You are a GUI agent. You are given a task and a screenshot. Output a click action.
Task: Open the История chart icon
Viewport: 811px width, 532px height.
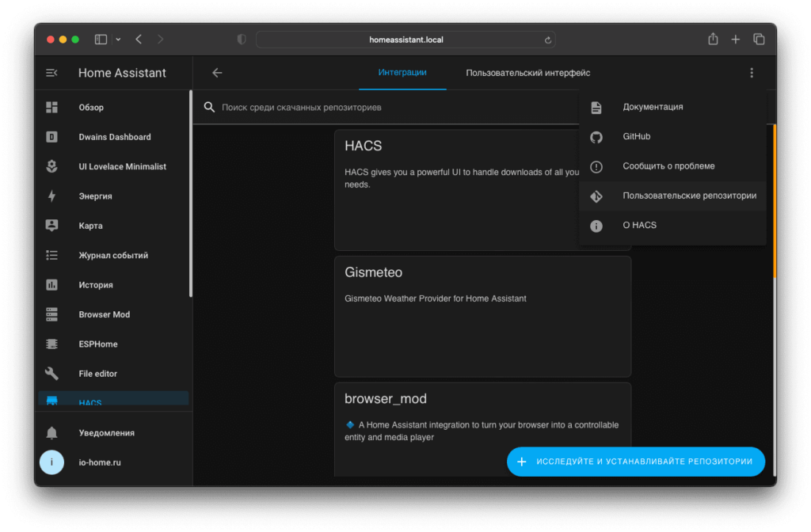51,285
